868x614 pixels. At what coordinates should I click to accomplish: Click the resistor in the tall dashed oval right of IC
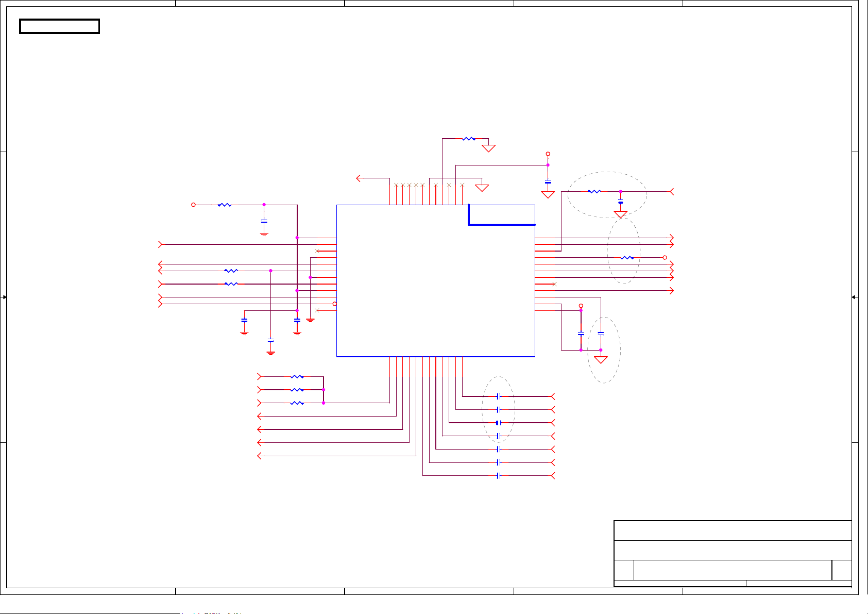(x=627, y=257)
